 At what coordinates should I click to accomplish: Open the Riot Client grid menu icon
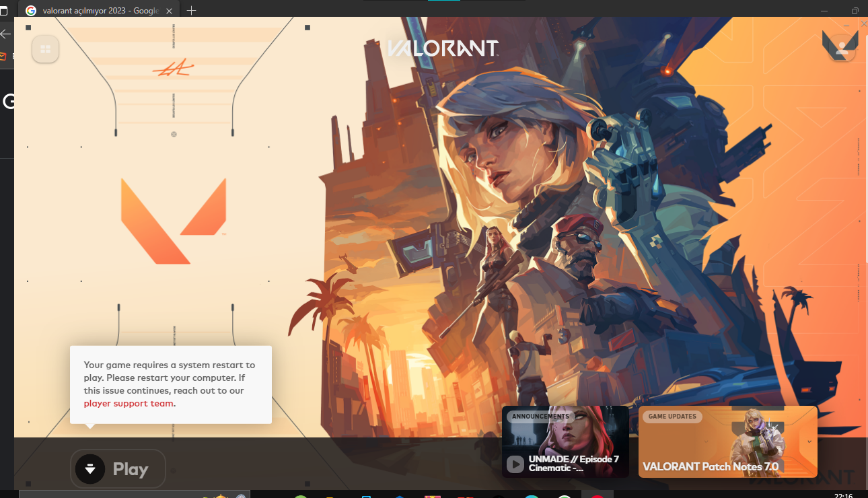pyautogui.click(x=46, y=48)
